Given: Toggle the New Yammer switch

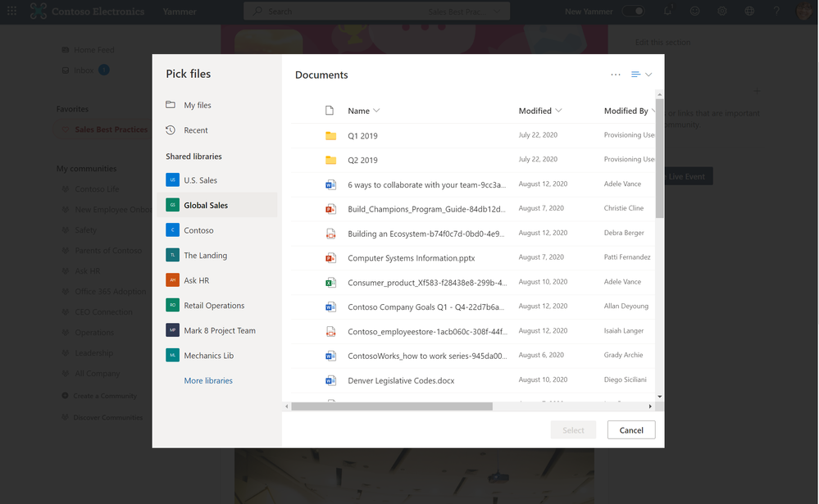Looking at the screenshot, I should [633, 11].
